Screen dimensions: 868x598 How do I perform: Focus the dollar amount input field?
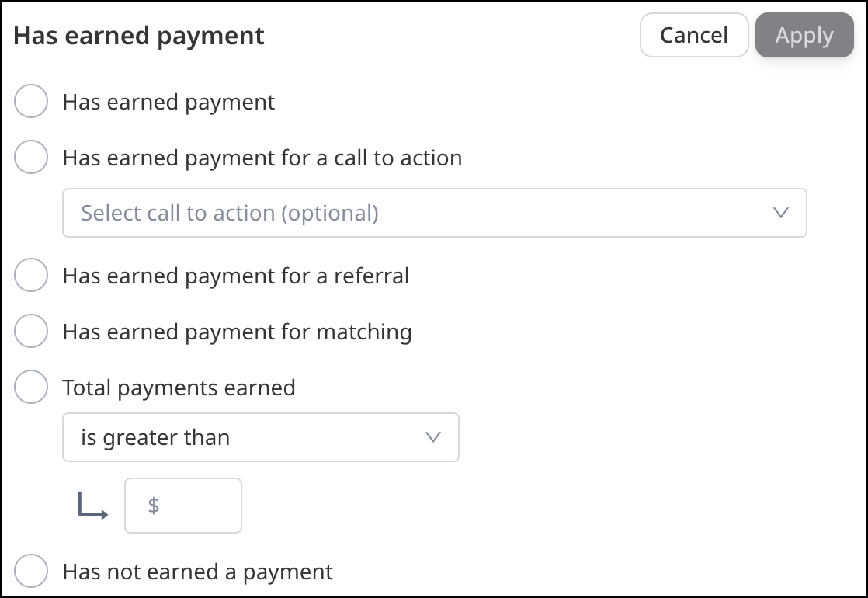(194, 506)
